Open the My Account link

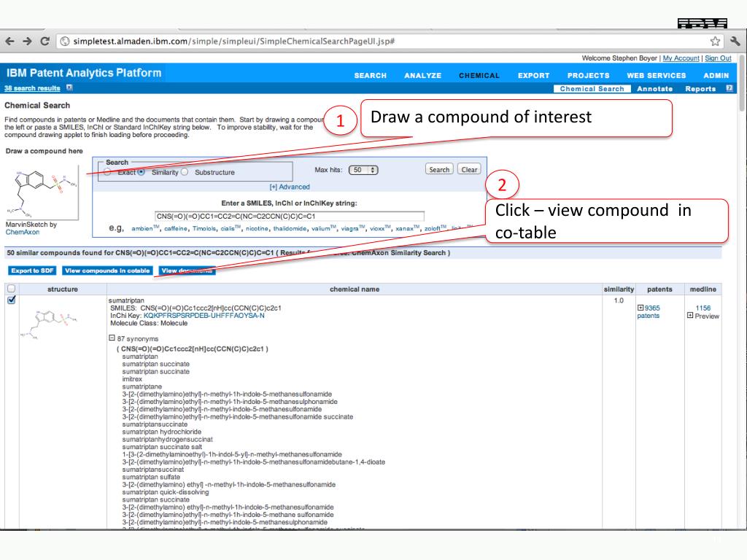pos(681,58)
